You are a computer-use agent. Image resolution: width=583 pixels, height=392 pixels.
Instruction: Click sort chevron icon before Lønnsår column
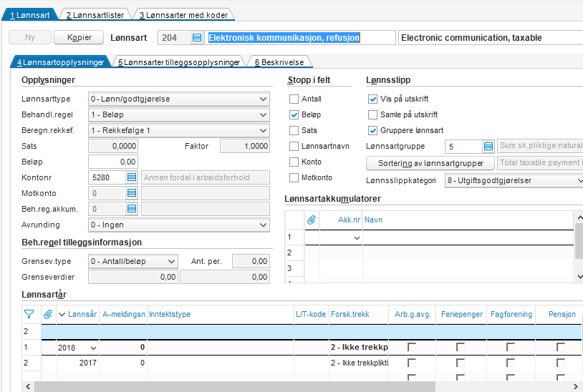(62, 315)
